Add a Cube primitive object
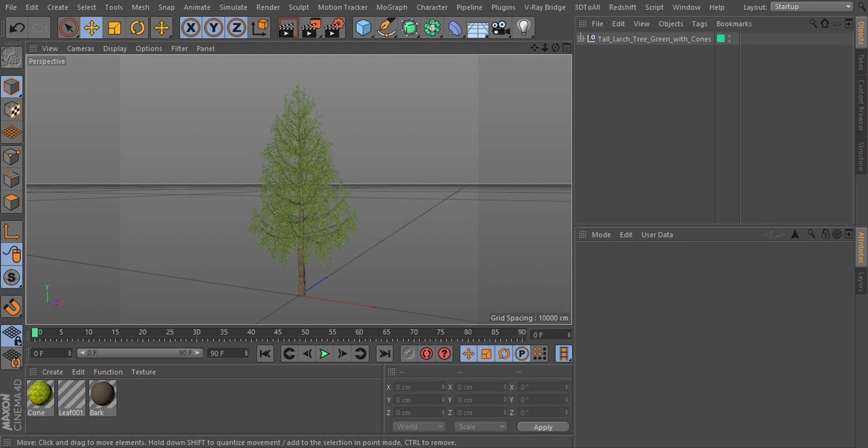Image resolution: width=868 pixels, height=448 pixels. pyautogui.click(x=363, y=28)
